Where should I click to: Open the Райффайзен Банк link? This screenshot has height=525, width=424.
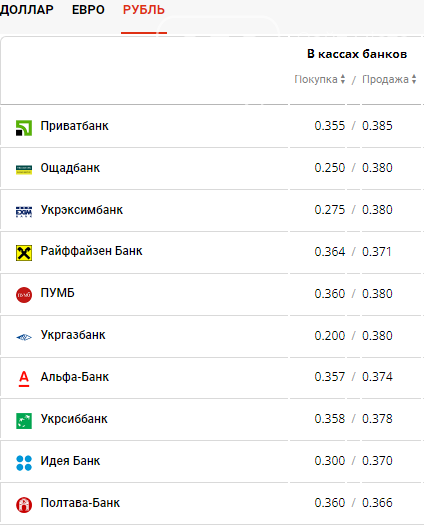[x=91, y=251]
